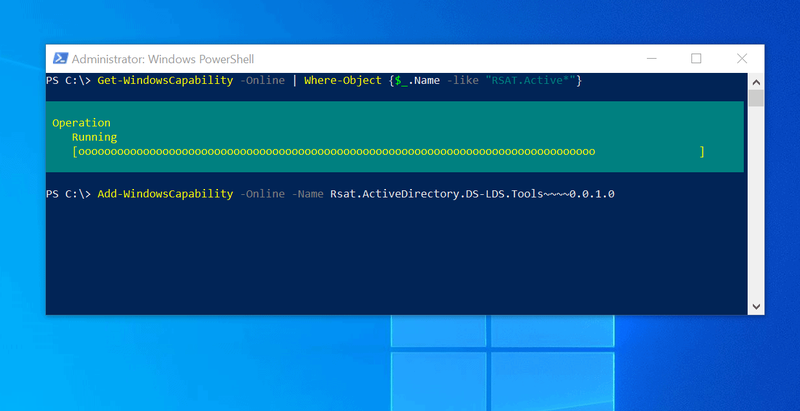Click the PowerShell icon in title bar
This screenshot has height=411, width=800.
click(61, 59)
